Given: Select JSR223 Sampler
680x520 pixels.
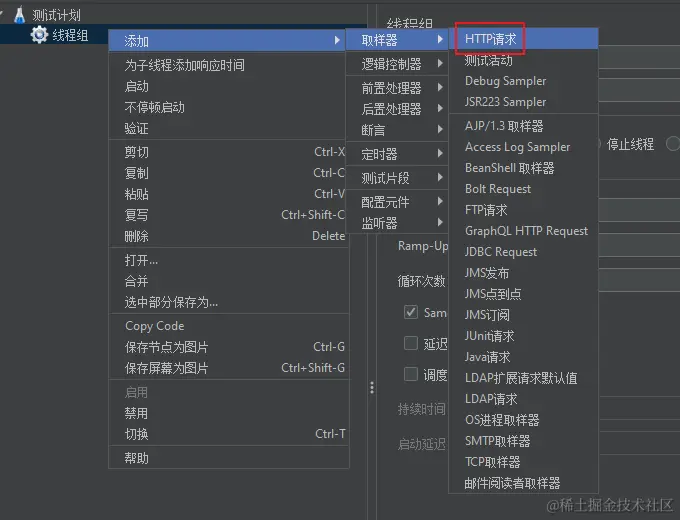Looking at the screenshot, I should (523, 102).
